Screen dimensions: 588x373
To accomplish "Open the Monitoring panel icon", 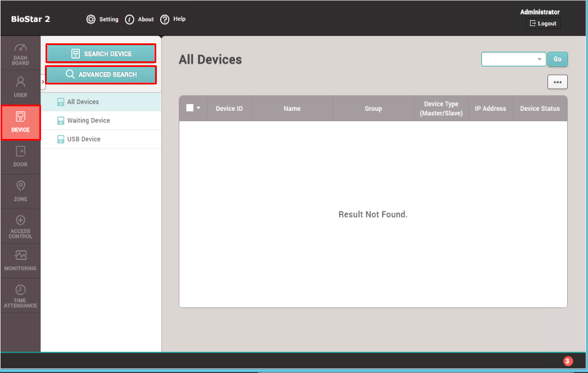I will [20, 260].
